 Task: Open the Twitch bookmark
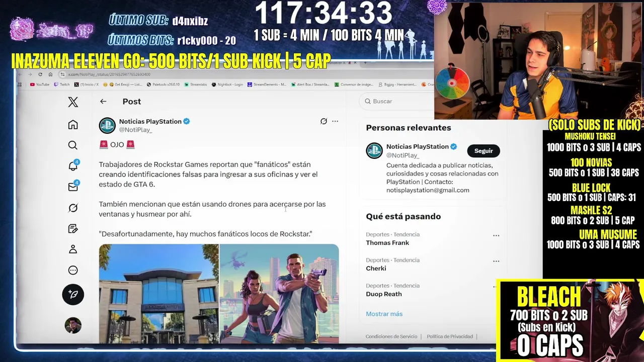pyautogui.click(x=62, y=84)
